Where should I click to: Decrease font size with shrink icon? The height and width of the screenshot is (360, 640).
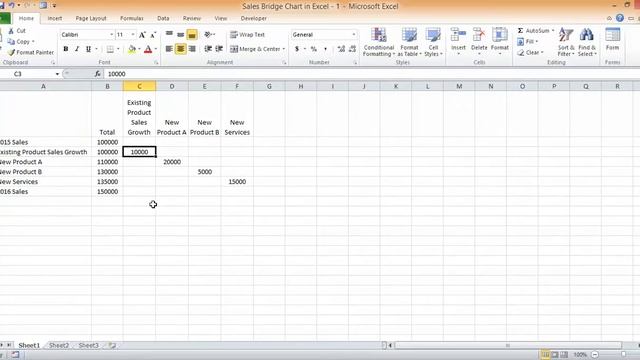tap(153, 35)
